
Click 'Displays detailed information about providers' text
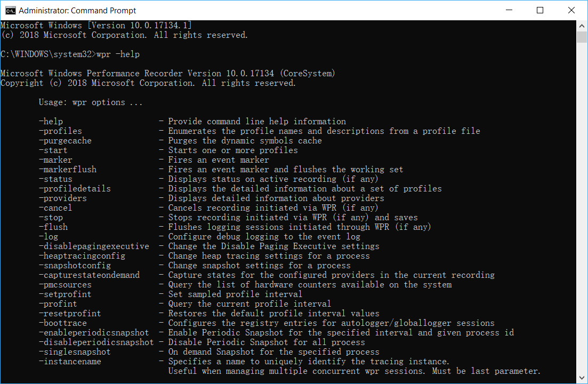[x=276, y=198]
